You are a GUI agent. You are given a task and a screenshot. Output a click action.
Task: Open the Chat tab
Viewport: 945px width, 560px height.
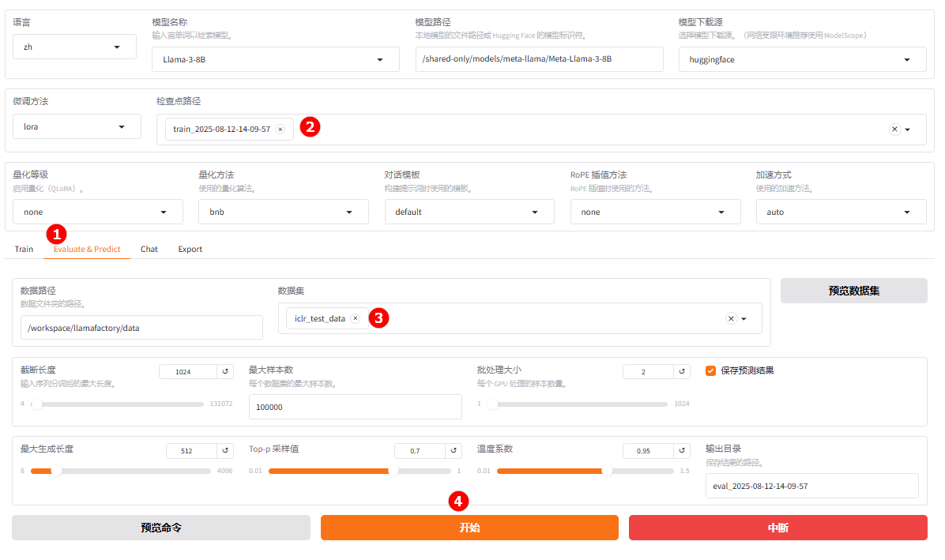pyautogui.click(x=149, y=249)
